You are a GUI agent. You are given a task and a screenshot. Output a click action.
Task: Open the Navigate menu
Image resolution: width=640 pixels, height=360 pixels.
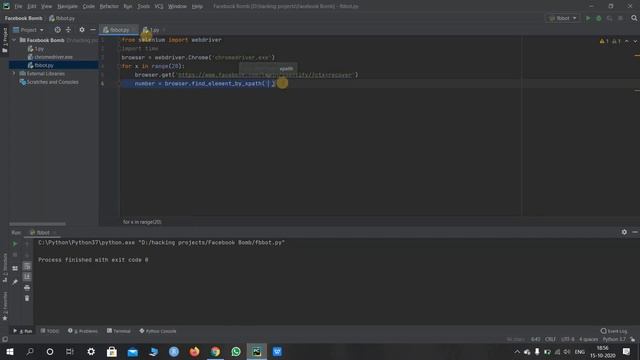click(x=67, y=6)
